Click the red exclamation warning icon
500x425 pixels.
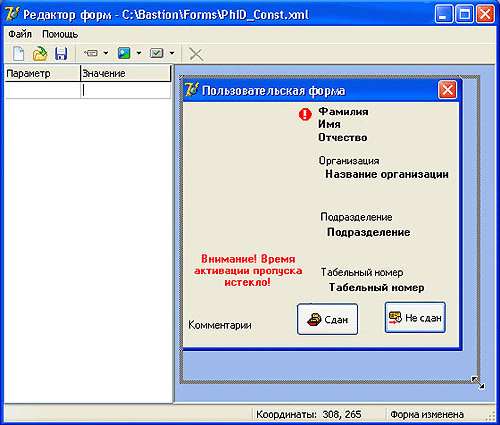[x=305, y=114]
